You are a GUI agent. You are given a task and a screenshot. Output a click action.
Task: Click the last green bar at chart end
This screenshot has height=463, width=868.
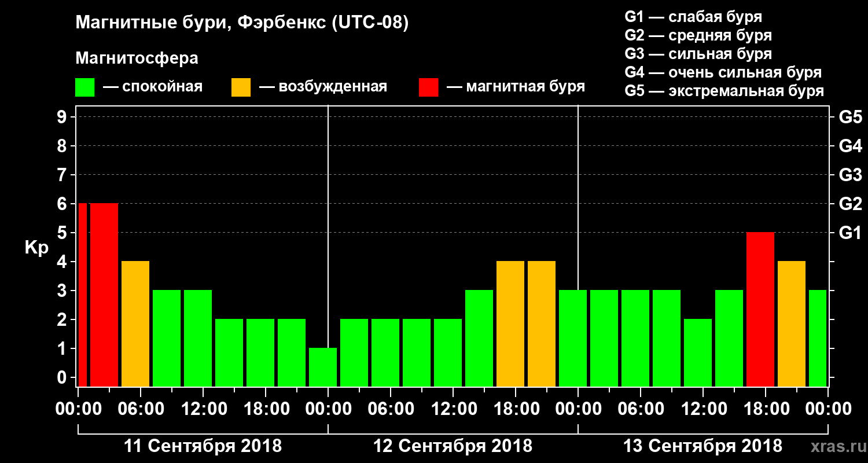pyautogui.click(x=818, y=338)
